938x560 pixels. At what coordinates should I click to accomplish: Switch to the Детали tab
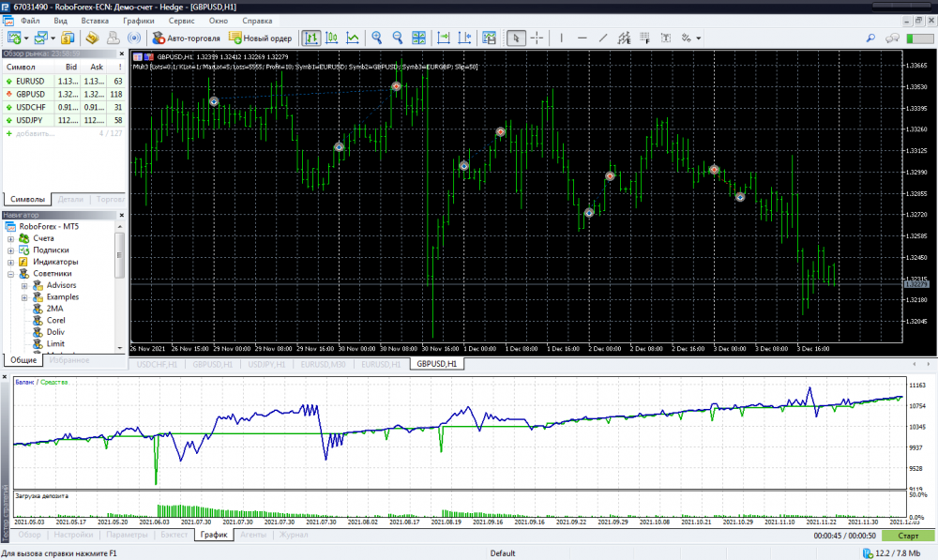click(70, 199)
